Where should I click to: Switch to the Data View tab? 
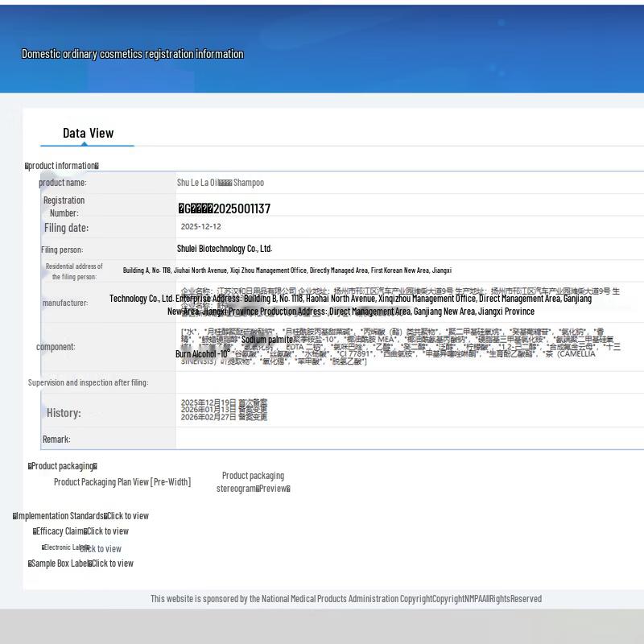click(x=88, y=133)
